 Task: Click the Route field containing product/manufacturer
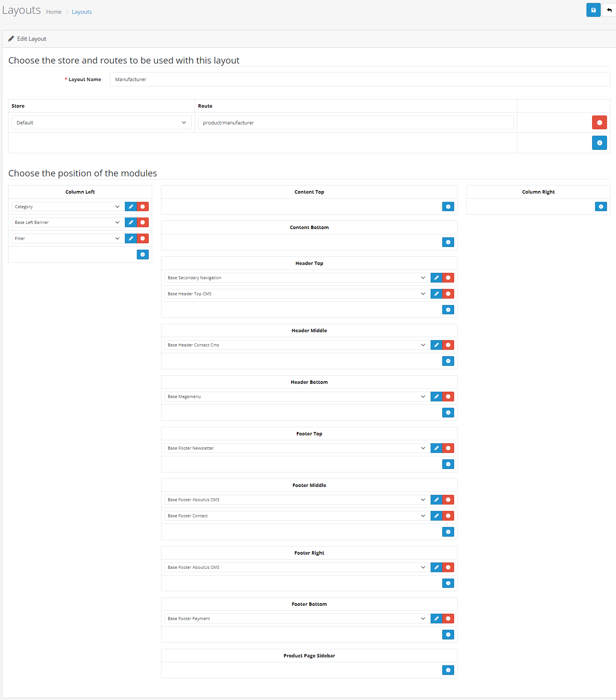[355, 123]
